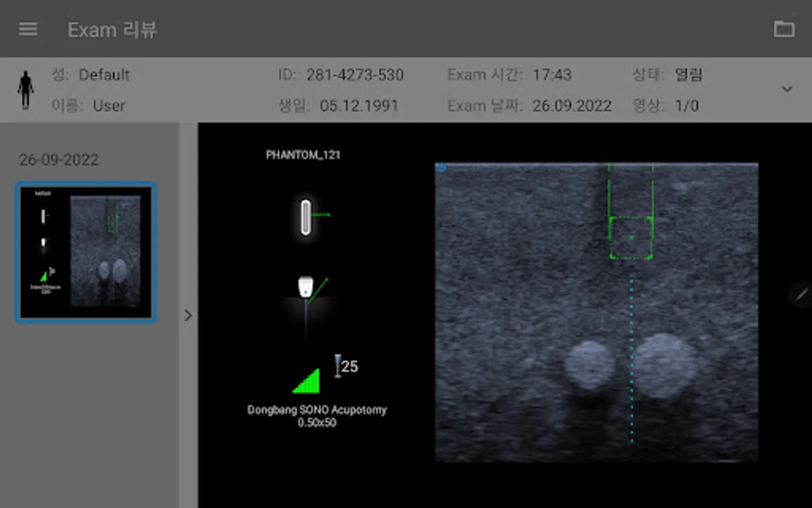Open the exam folder icon

click(784, 29)
